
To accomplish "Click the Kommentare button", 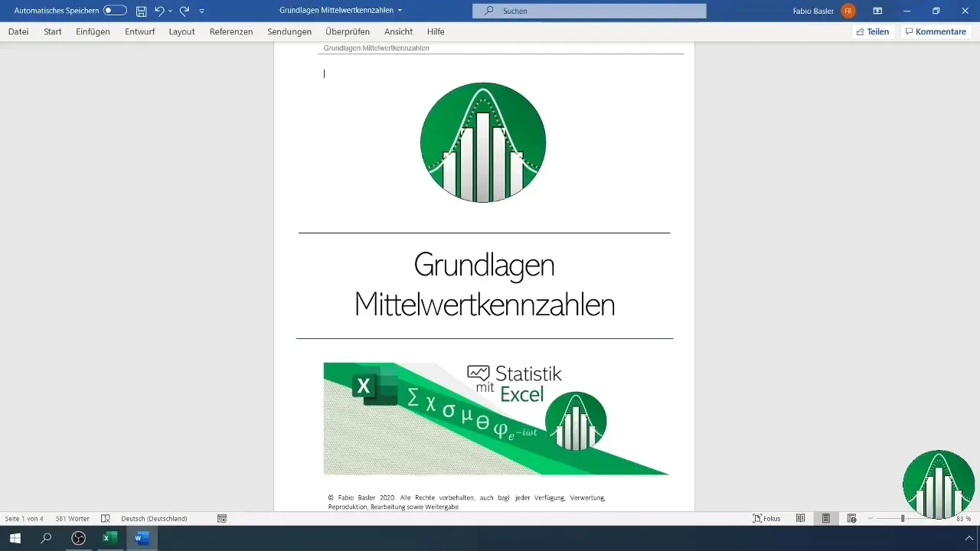I will pyautogui.click(x=936, y=31).
